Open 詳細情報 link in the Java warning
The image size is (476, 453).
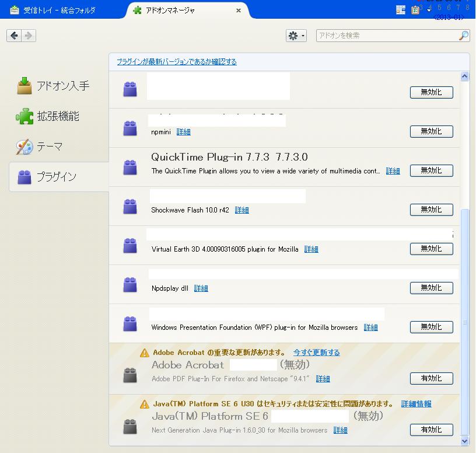[416, 404]
